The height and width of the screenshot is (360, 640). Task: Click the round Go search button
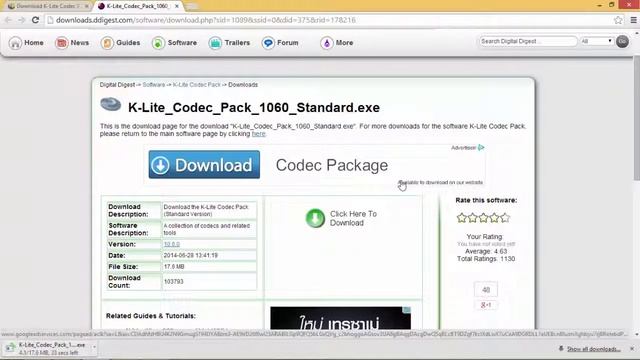point(622,41)
